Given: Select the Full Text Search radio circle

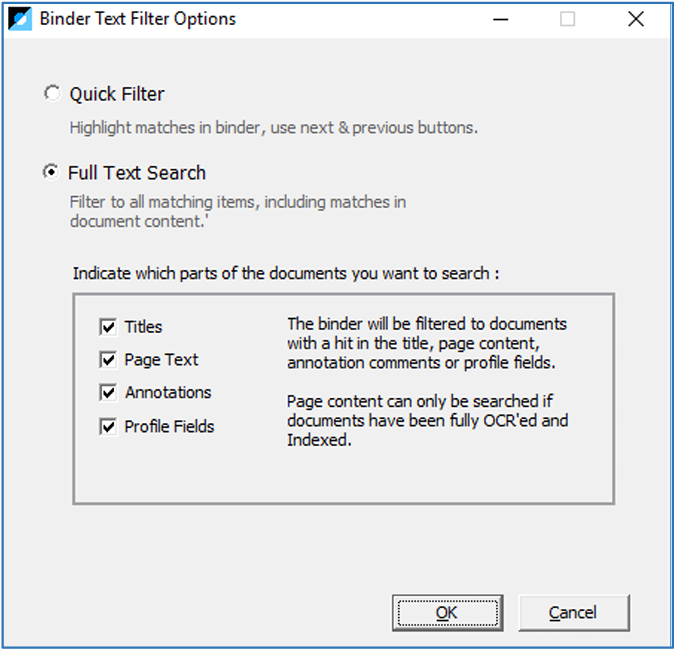Looking at the screenshot, I should 51,172.
